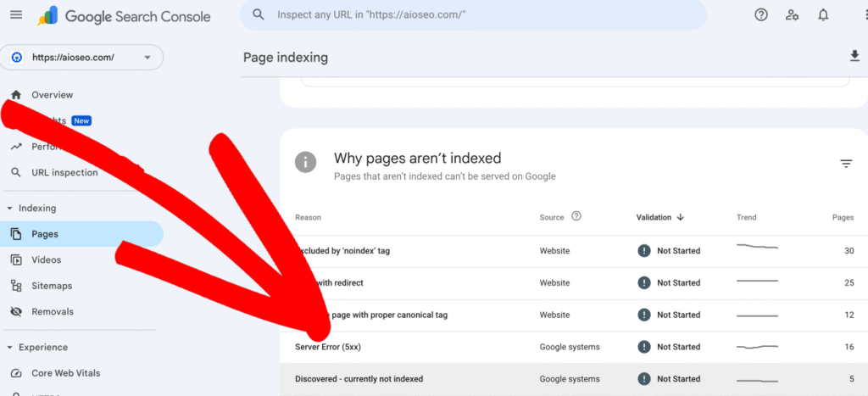The width and height of the screenshot is (868, 396).
Task: Open the https://aioseo.com/ property dropdown
Action: [81, 58]
